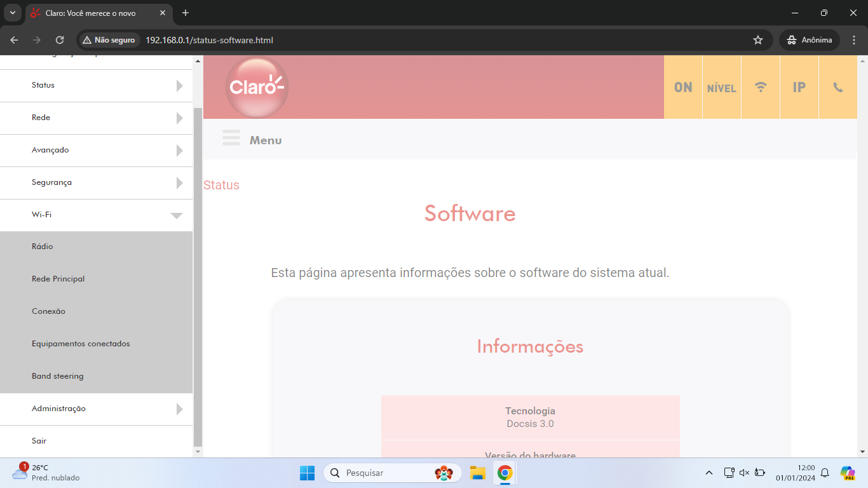Click the Tecnologia label
Screen dimensions: 868x488
coord(530,411)
